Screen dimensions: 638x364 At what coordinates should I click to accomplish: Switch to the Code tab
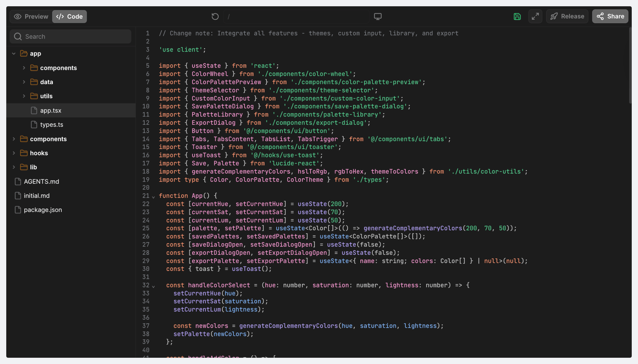pyautogui.click(x=69, y=16)
